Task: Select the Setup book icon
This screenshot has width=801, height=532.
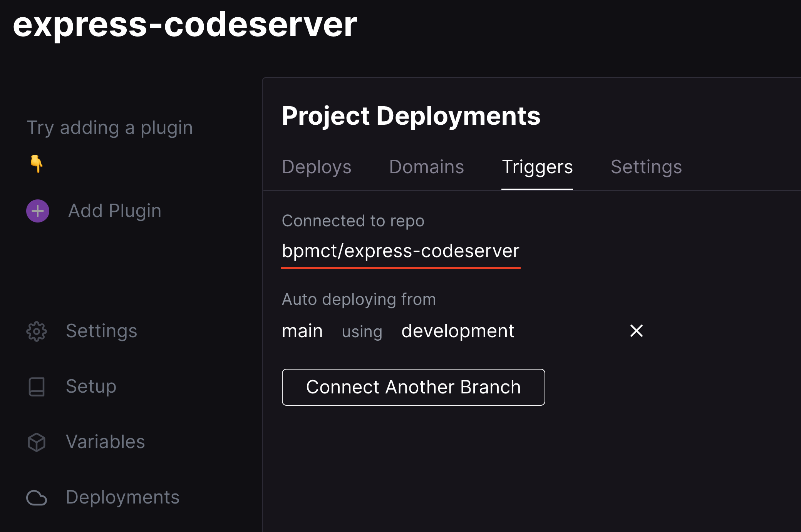Action: point(37,387)
